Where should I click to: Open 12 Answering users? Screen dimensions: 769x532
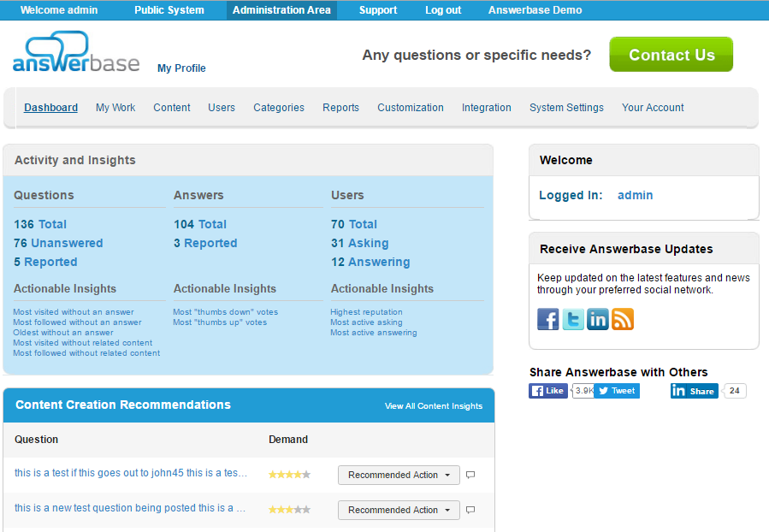click(x=370, y=262)
